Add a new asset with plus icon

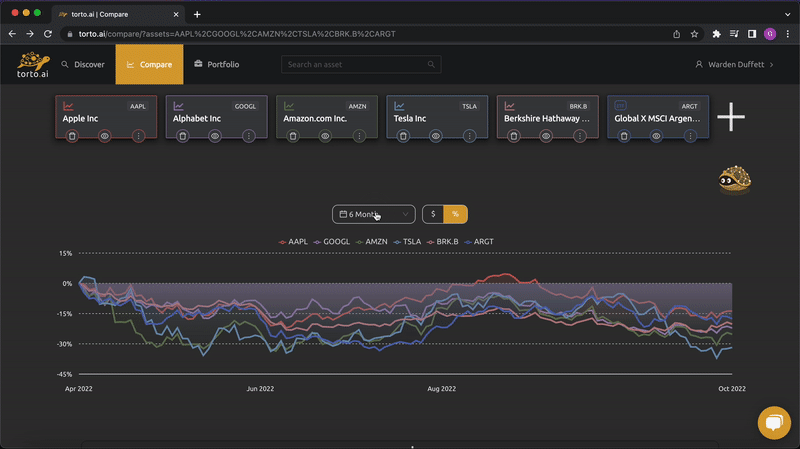tap(731, 117)
